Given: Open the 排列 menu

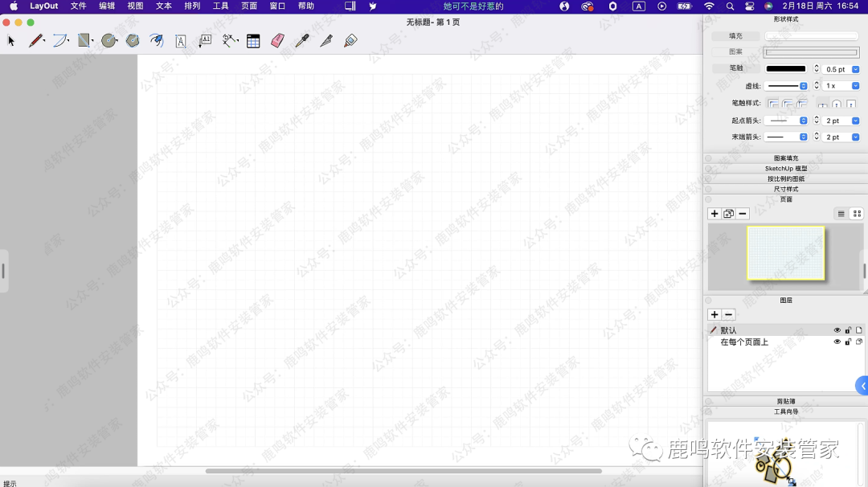Looking at the screenshot, I should click(x=192, y=6).
